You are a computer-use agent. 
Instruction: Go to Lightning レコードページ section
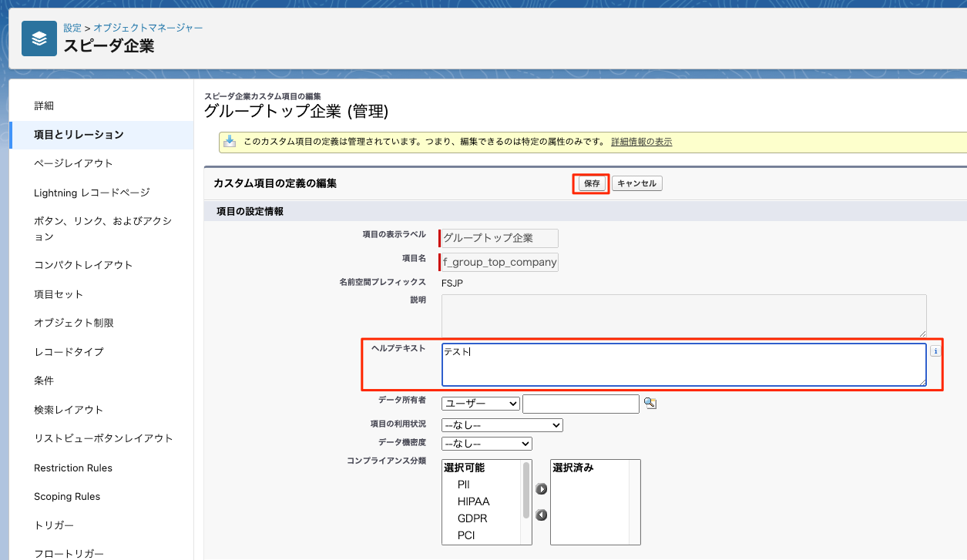point(92,193)
